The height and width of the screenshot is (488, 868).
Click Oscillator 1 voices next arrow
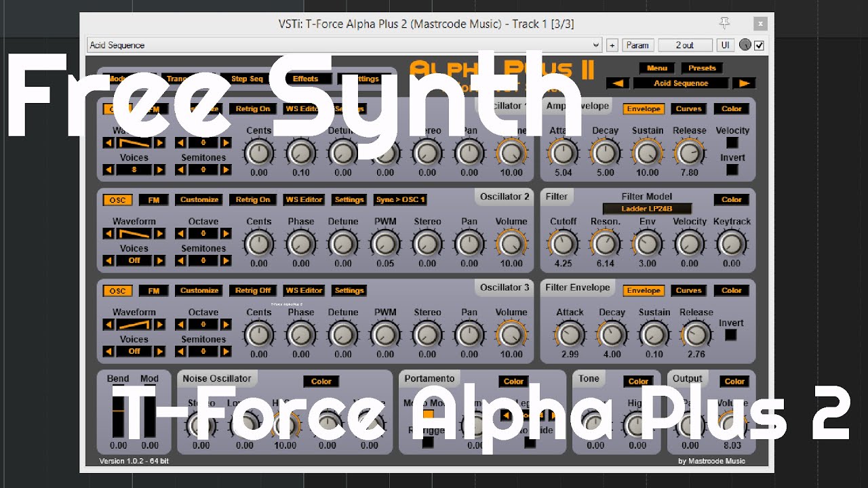[160, 169]
